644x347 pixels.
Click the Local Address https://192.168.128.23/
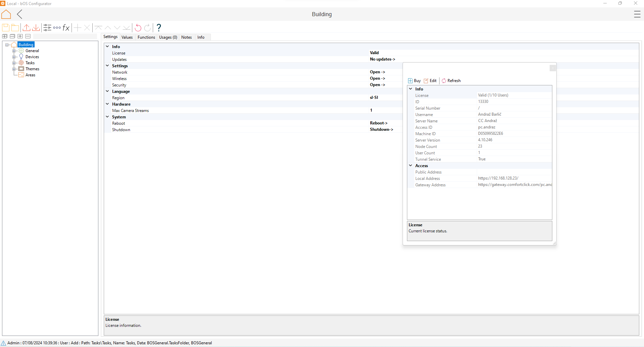[498, 178]
